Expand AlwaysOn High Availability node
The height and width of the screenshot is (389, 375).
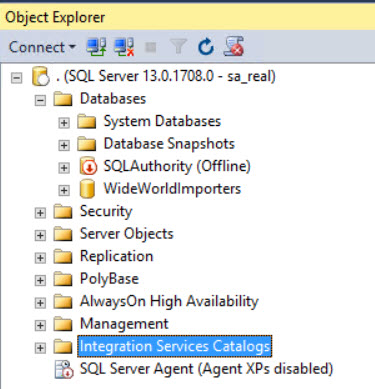[x=40, y=303]
